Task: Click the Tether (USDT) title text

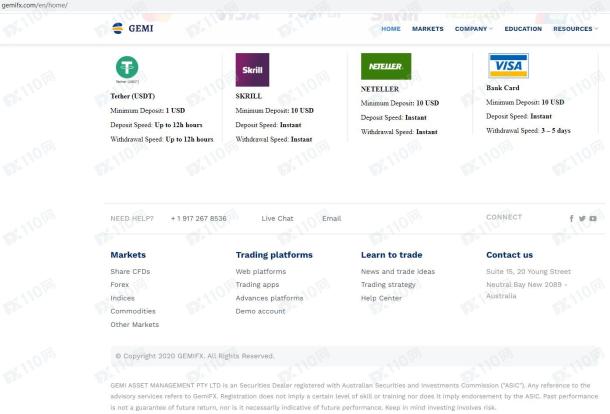Action: pos(133,96)
